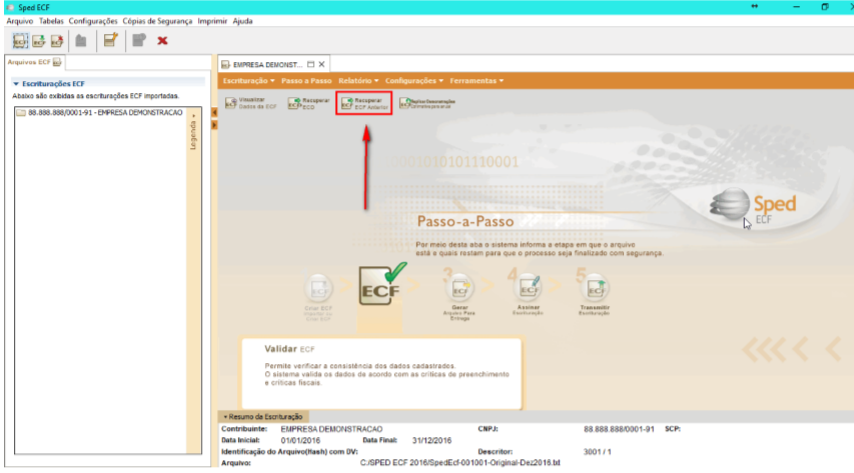Maximize the EMPRESA DEMONST... editor tab
Viewport: 854px width, 473px height.
[x=310, y=64]
